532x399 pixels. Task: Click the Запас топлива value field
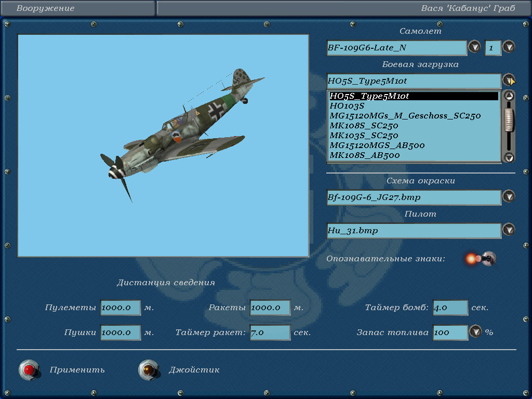[x=450, y=332]
